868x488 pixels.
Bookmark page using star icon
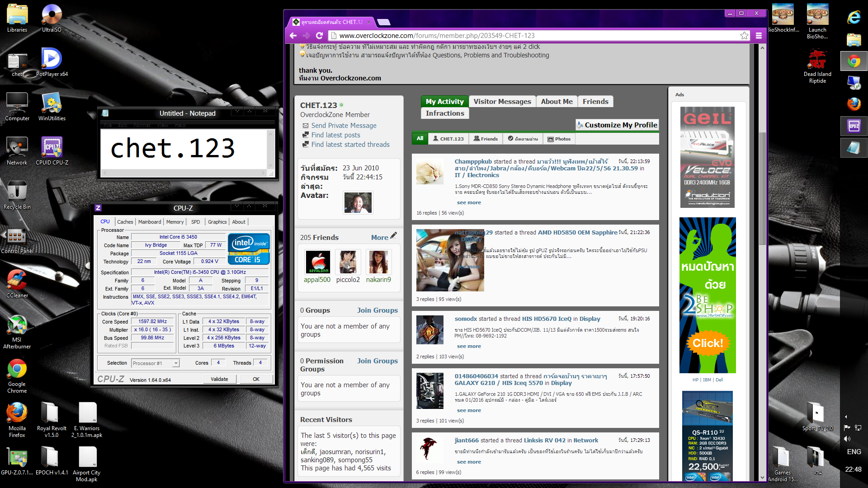[744, 36]
